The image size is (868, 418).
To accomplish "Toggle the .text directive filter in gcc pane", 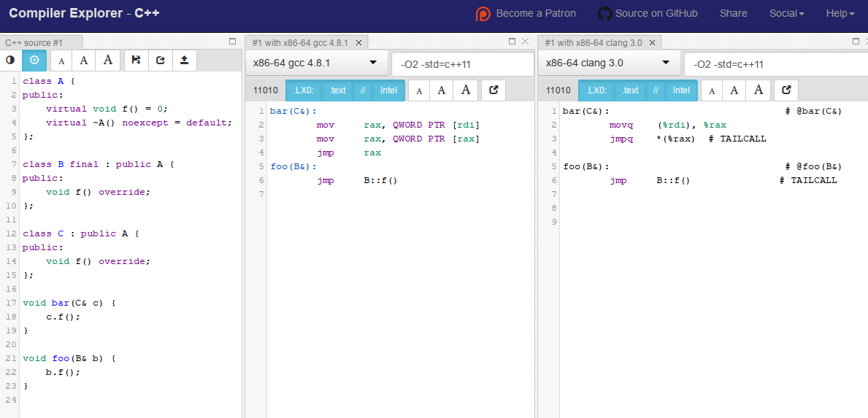I will 337,90.
